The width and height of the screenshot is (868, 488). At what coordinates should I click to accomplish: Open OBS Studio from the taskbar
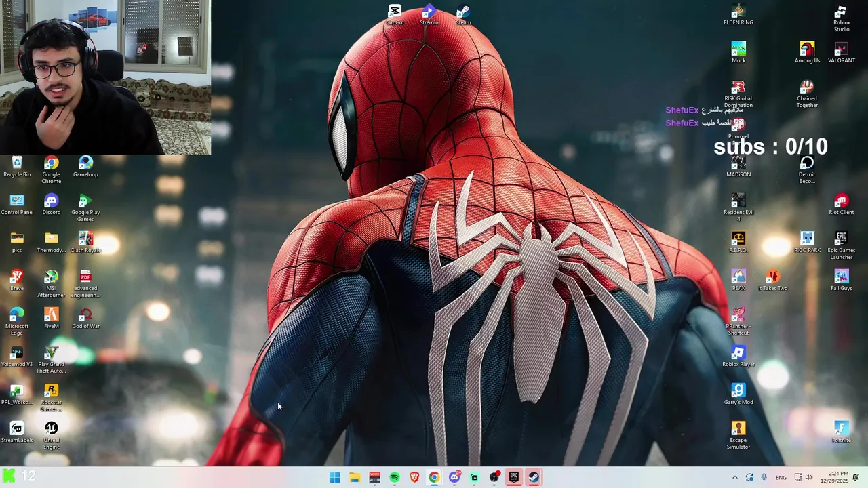tap(494, 477)
